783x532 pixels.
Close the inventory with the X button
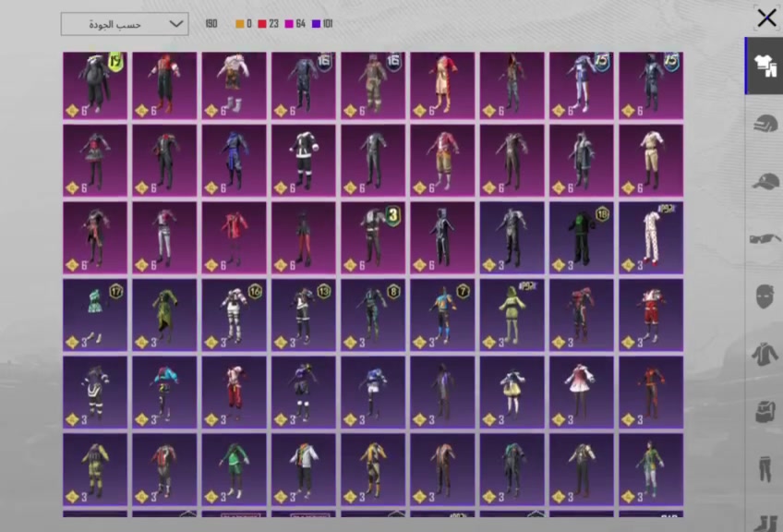pyautogui.click(x=766, y=18)
